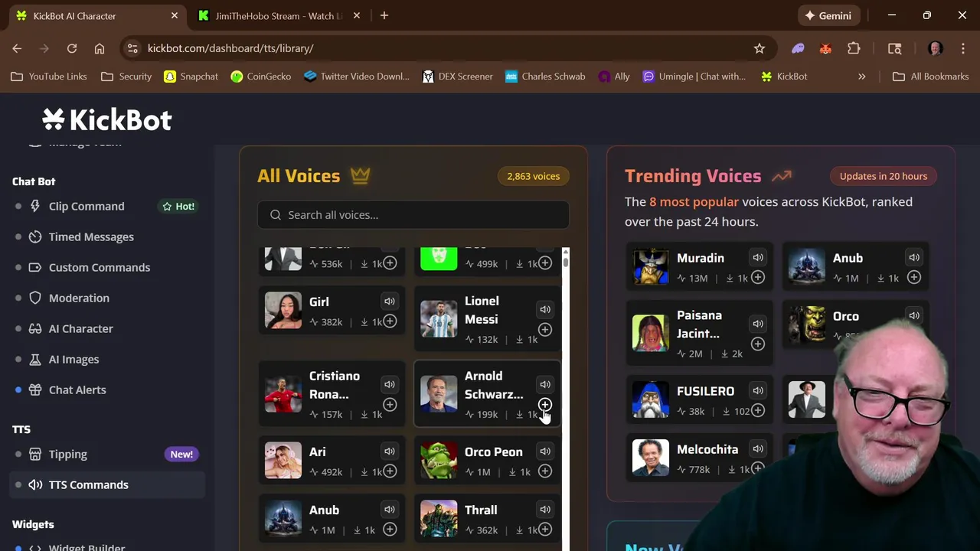
Task: Open All Bookmarks folder
Action: tap(931, 77)
